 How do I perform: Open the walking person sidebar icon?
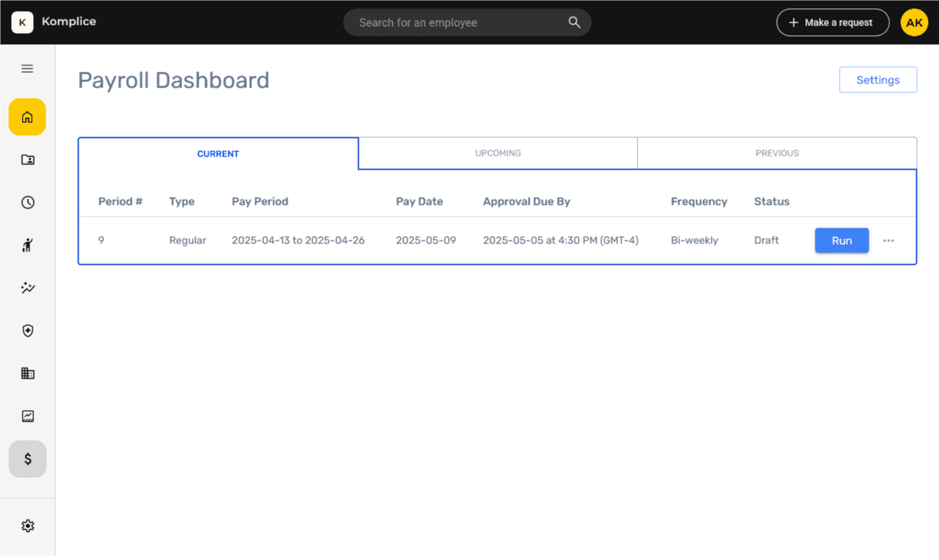(27, 245)
